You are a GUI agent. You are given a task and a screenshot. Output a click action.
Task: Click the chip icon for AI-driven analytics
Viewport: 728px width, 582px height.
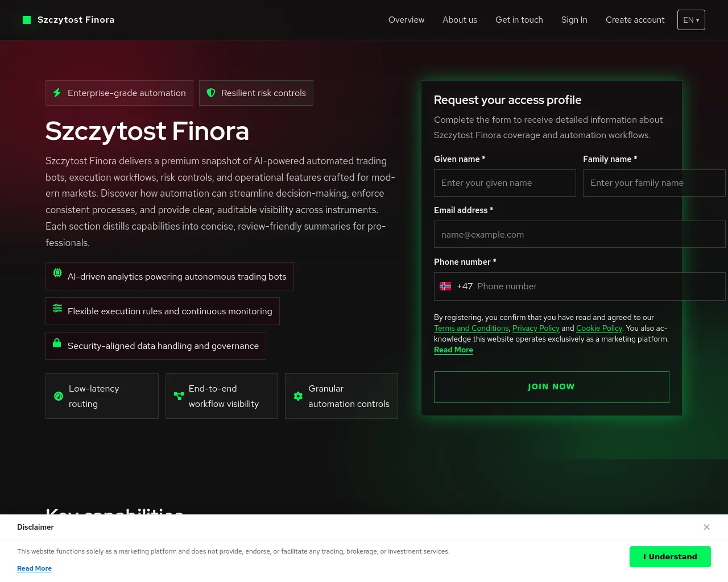coord(57,273)
